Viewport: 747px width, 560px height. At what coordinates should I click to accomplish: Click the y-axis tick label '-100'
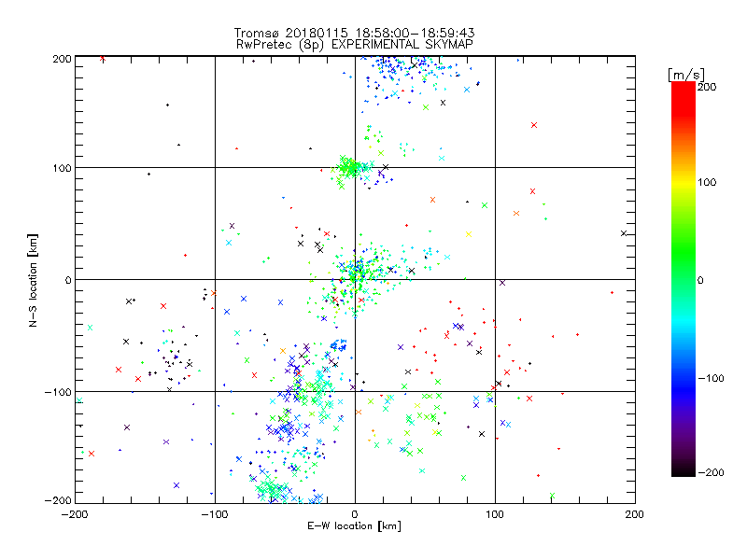tap(58, 392)
